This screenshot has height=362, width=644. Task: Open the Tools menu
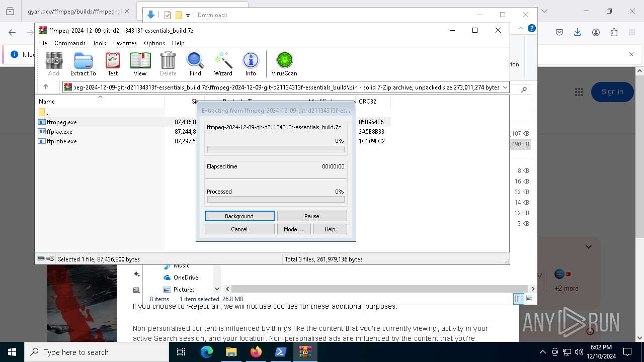(99, 43)
